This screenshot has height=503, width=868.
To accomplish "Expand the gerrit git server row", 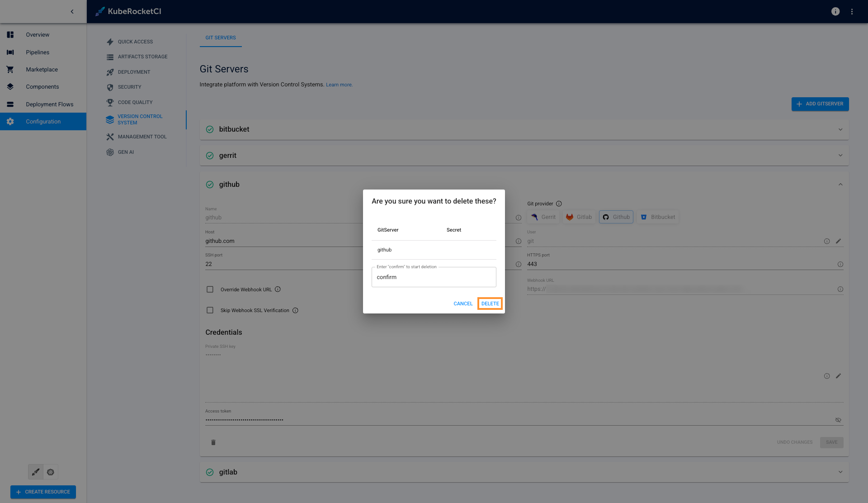I will [x=840, y=156].
